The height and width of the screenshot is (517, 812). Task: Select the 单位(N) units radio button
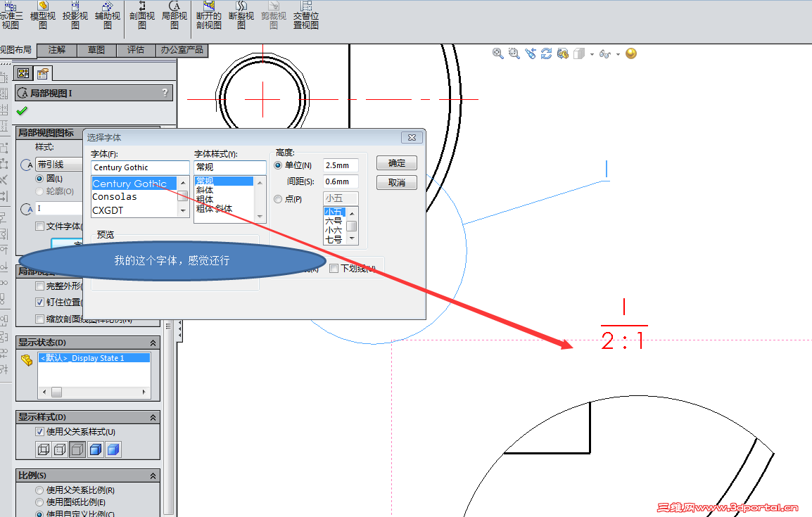[278, 165]
